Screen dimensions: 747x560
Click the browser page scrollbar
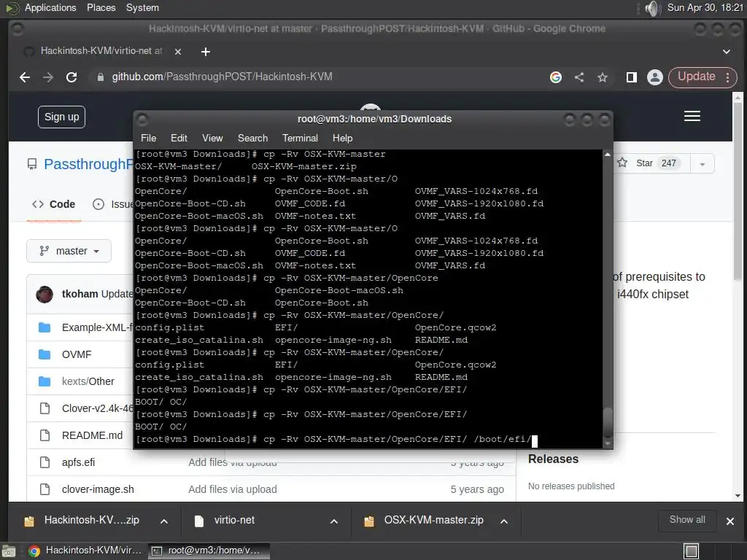coord(738,190)
